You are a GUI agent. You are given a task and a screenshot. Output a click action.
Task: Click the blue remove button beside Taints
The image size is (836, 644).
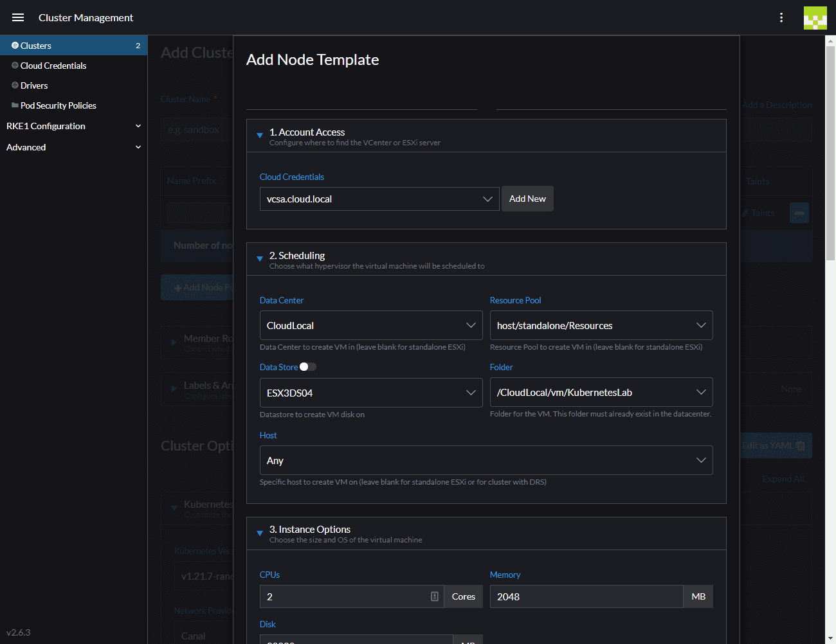pos(799,212)
